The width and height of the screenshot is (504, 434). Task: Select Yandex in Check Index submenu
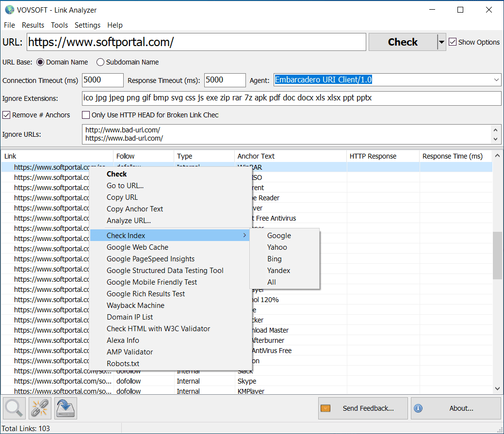click(x=285, y=271)
